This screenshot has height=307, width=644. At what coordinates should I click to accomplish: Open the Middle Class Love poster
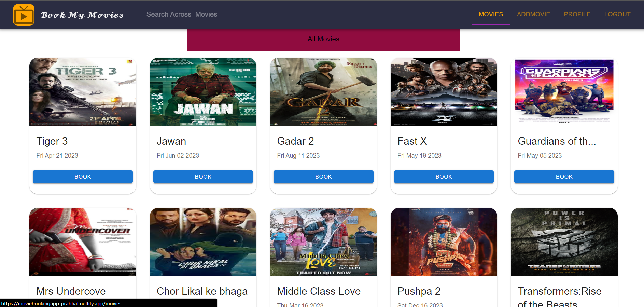click(323, 242)
